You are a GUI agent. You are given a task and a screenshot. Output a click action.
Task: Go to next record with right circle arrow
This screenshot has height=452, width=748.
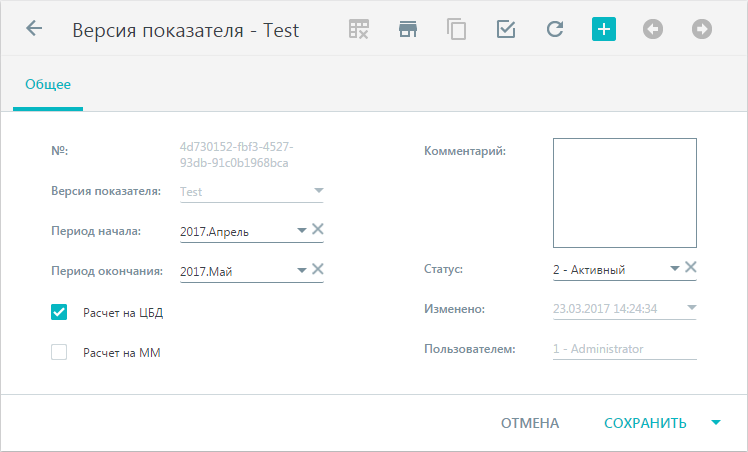[x=702, y=29]
